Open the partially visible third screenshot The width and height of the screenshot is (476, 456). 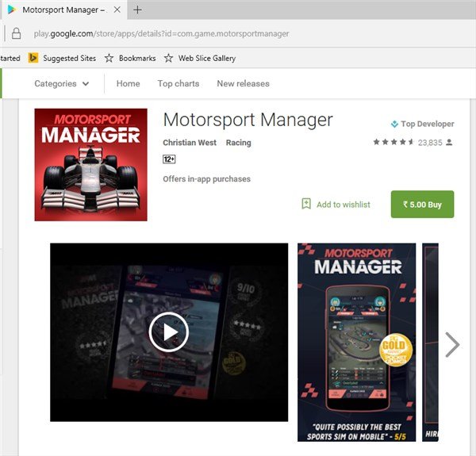(x=430, y=342)
